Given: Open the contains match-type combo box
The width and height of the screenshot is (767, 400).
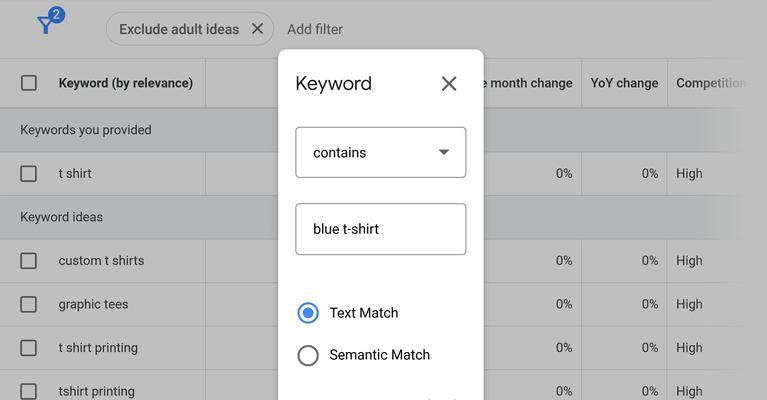Looking at the screenshot, I should coord(381,153).
